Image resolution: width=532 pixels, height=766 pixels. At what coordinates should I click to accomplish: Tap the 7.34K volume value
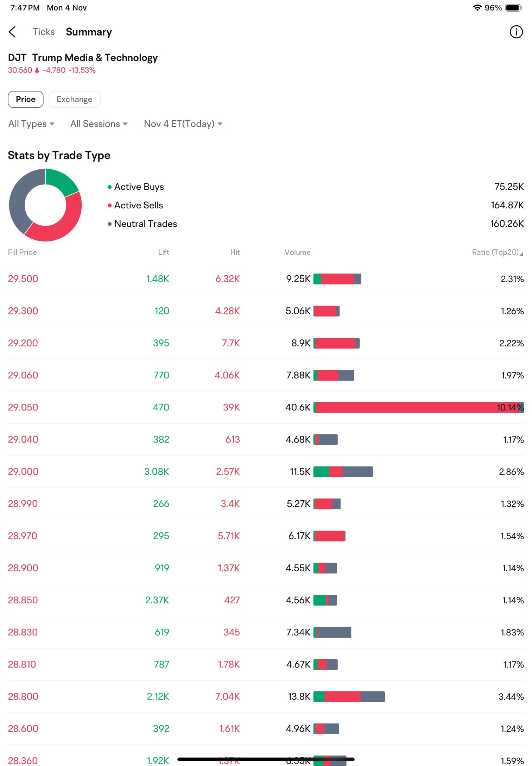pos(298,633)
